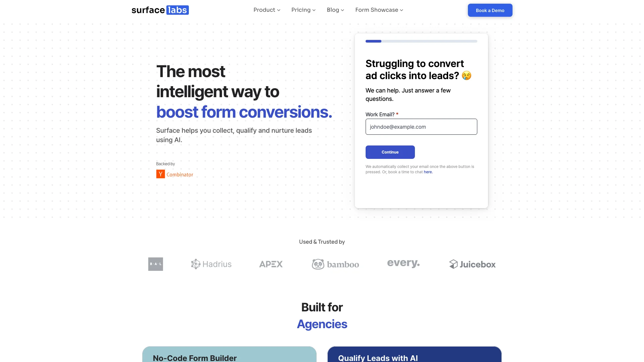Image resolution: width=644 pixels, height=362 pixels.
Task: Click the Work Email input field
Action: pos(421,126)
